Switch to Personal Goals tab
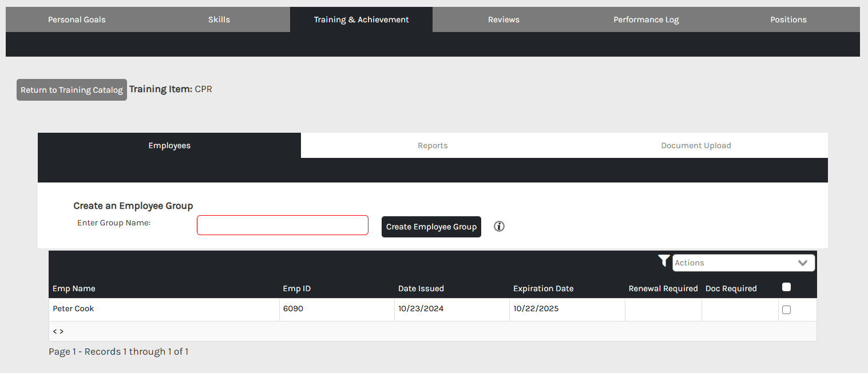The width and height of the screenshot is (868, 373). point(77,19)
